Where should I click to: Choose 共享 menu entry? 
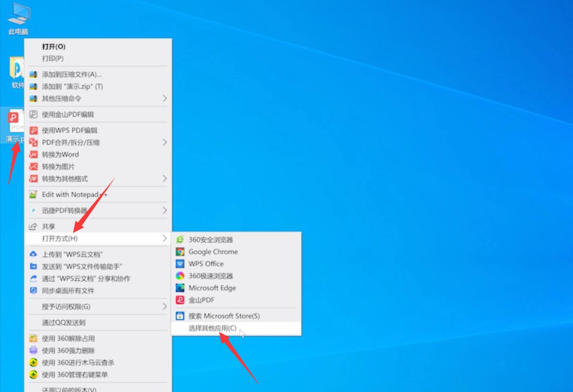tap(98, 227)
